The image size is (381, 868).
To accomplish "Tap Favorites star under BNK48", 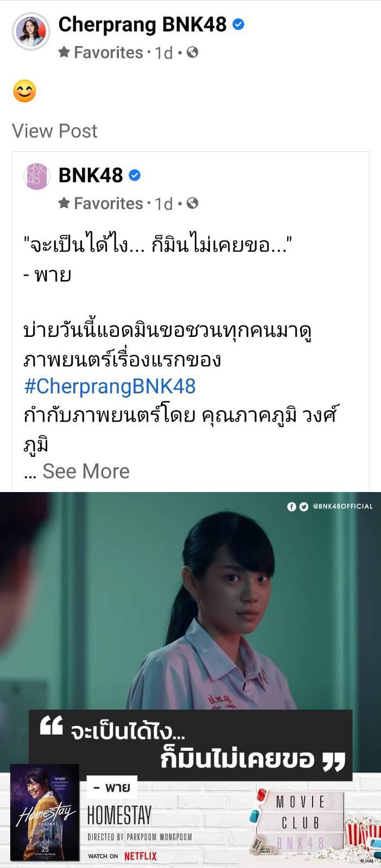I will [64, 203].
